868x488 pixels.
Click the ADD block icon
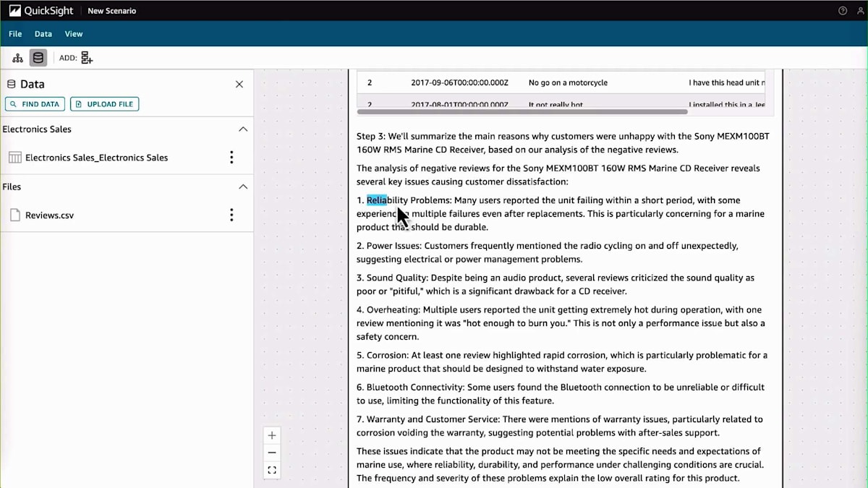(x=87, y=58)
